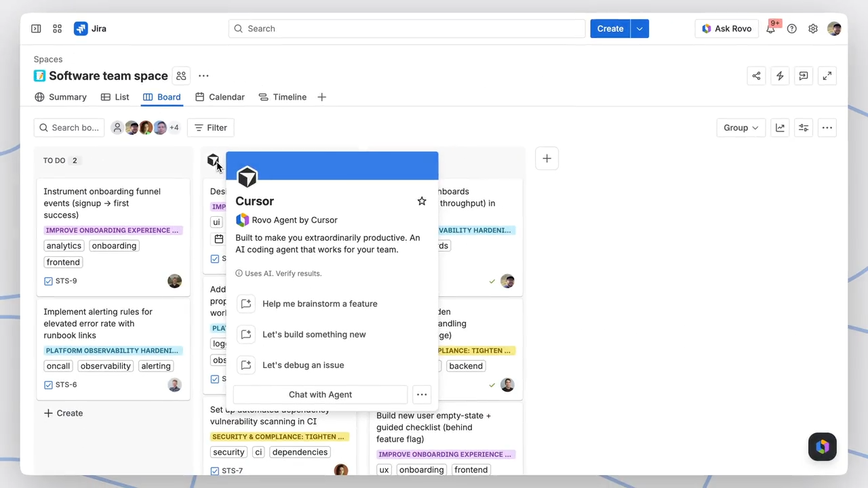Click the dependencies label on STS-7
Viewport: 868px width, 488px height.
(300, 452)
